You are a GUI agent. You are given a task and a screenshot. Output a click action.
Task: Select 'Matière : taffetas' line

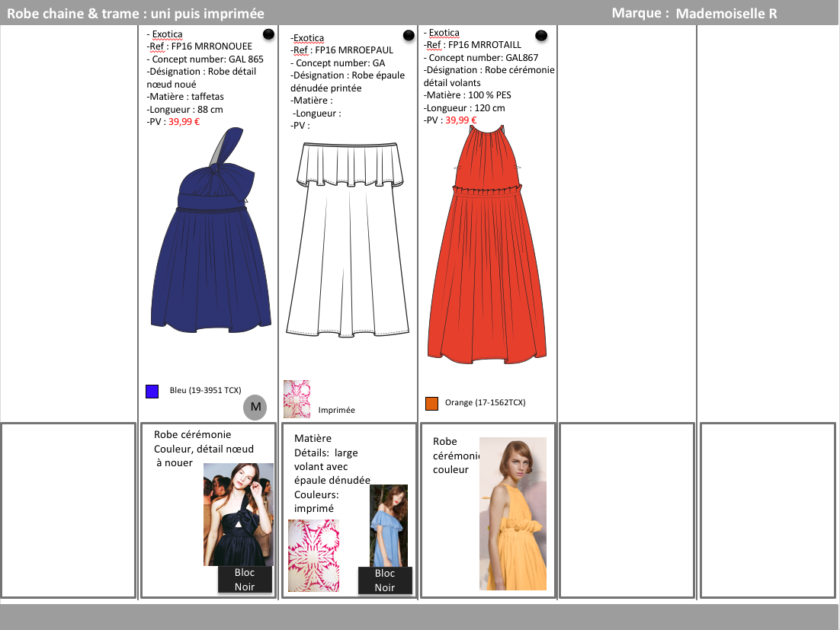point(185,97)
